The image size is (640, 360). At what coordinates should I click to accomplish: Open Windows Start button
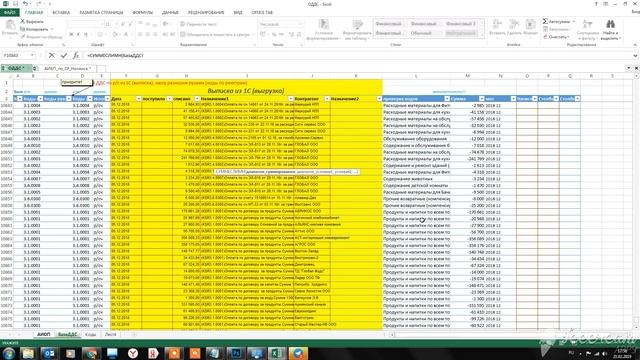pyautogui.click(x=9, y=353)
